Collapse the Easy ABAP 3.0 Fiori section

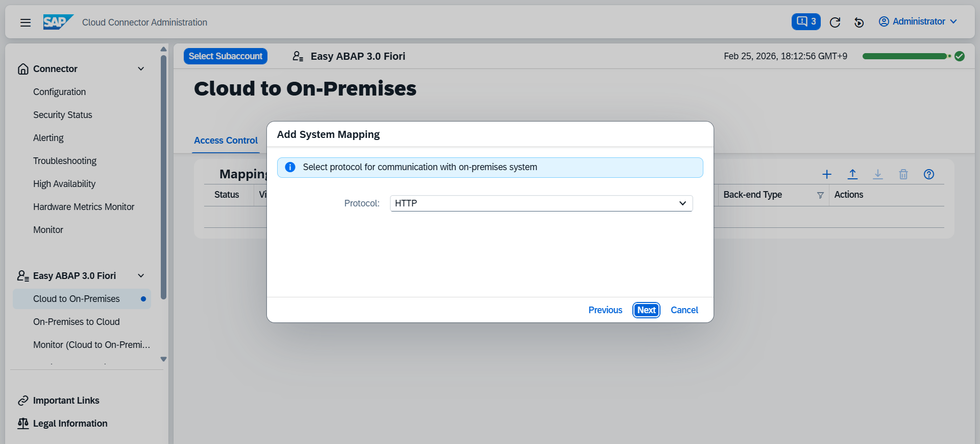pos(141,276)
